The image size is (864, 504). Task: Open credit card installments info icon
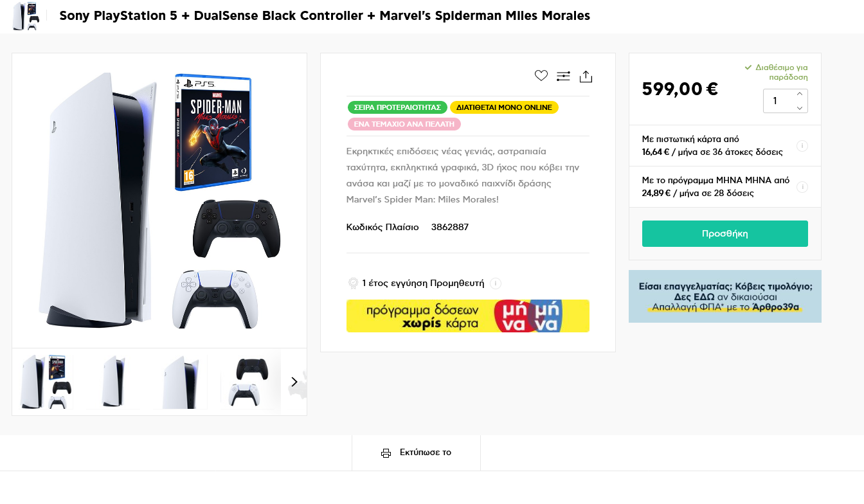pyautogui.click(x=802, y=146)
